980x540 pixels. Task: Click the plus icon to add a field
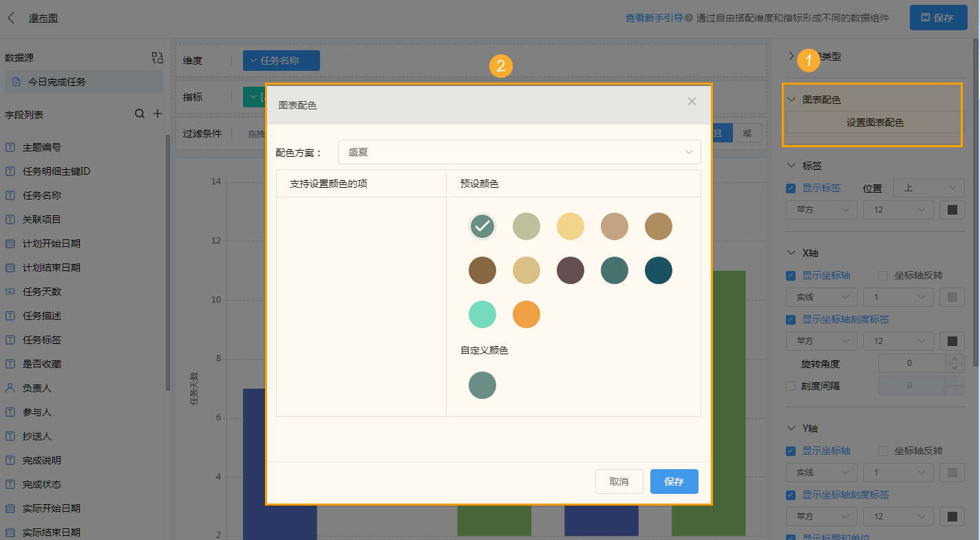157,113
